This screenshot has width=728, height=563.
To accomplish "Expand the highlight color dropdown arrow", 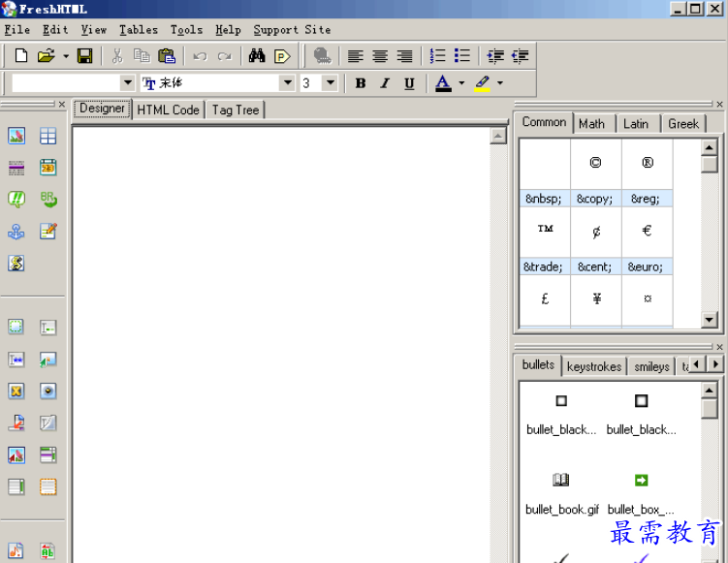I will pos(500,83).
